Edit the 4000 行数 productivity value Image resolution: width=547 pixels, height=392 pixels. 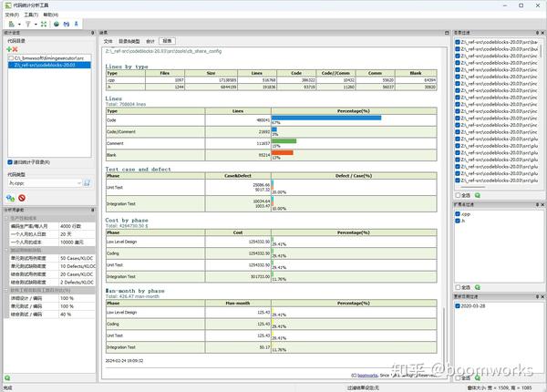[x=77, y=226]
